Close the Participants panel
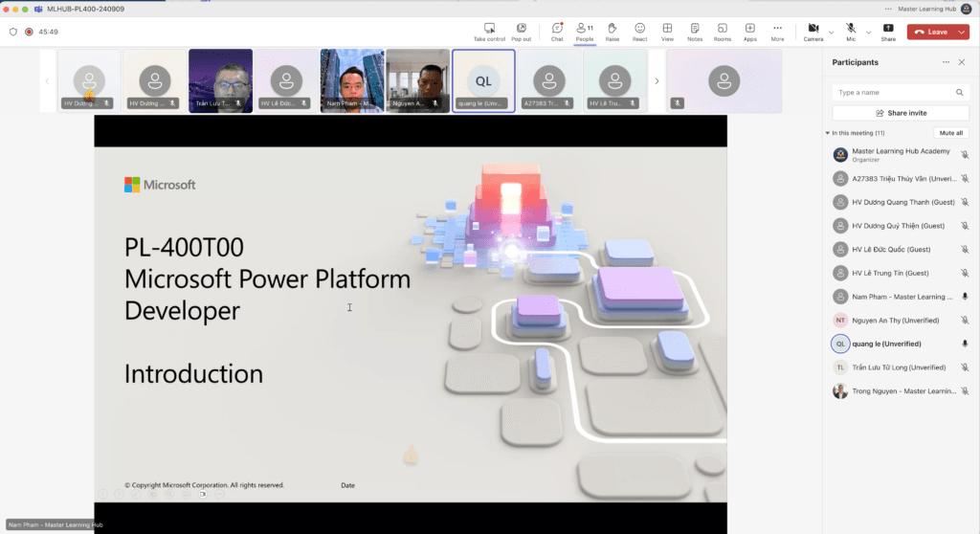Viewport: 980px width, 534px height. point(962,62)
